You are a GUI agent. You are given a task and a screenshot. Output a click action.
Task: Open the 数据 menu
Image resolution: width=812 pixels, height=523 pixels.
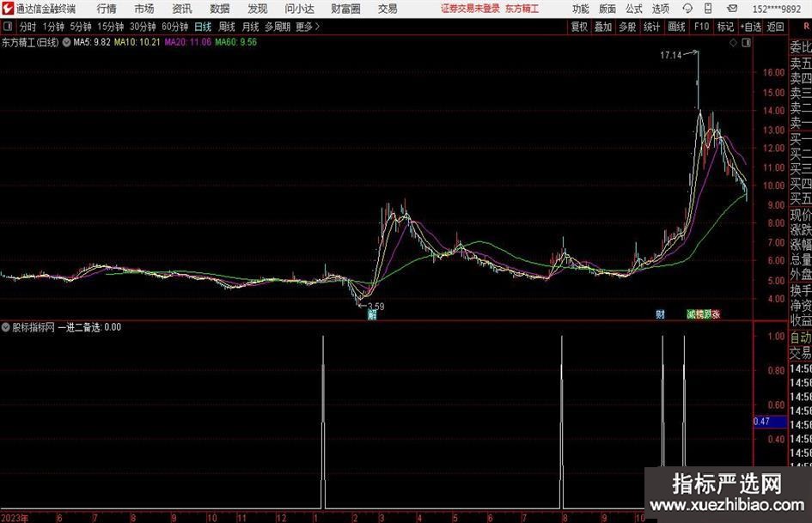(220, 9)
